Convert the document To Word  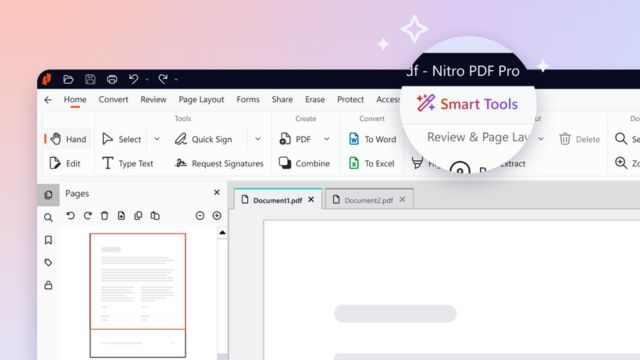(372, 139)
